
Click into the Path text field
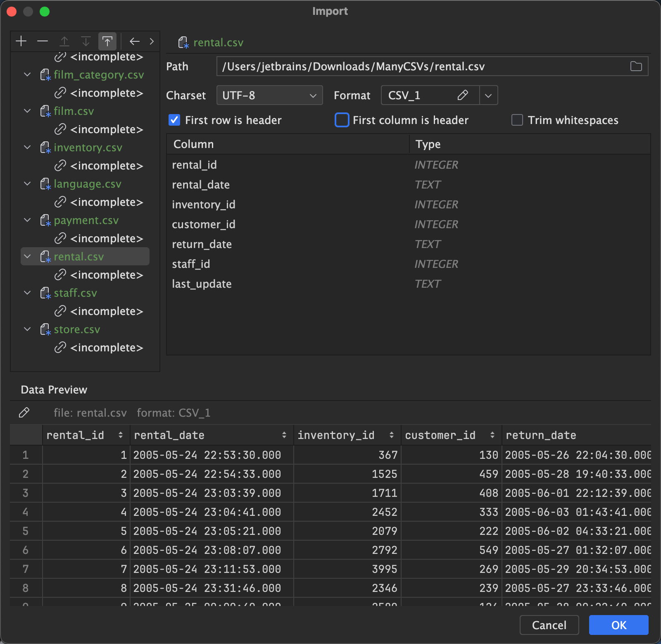pos(421,67)
